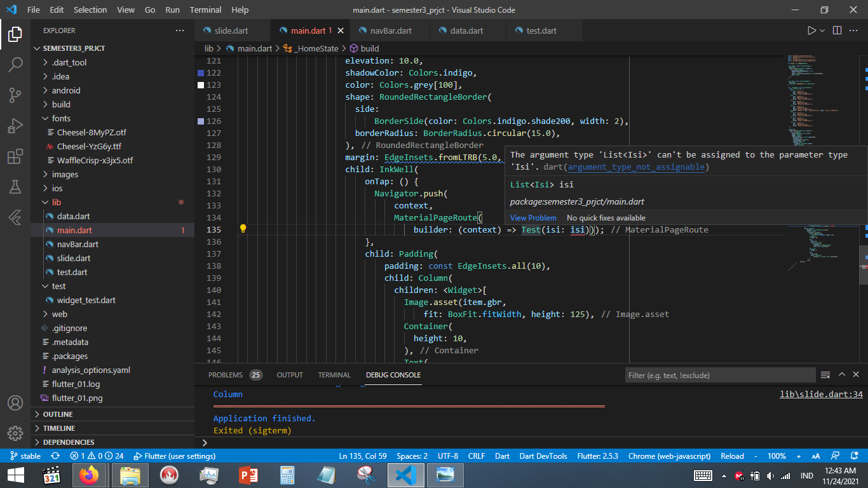Click the indigo color swatch on line 122
Image resolution: width=868 pixels, height=488 pixels.
coord(201,72)
